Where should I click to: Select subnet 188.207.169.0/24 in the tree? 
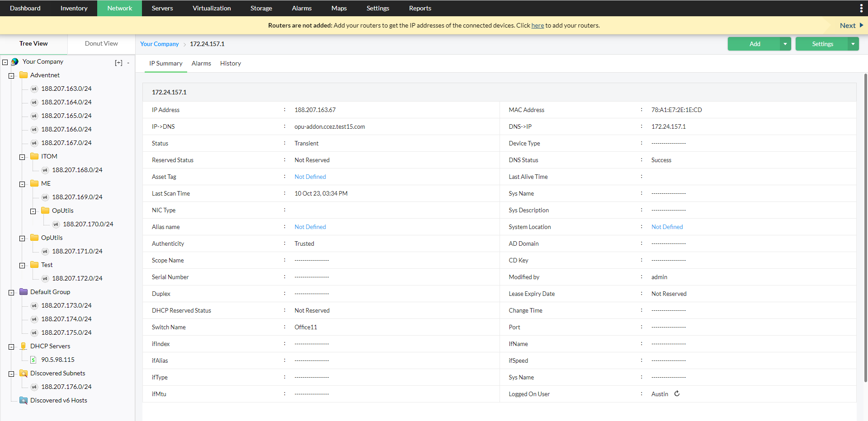click(77, 197)
